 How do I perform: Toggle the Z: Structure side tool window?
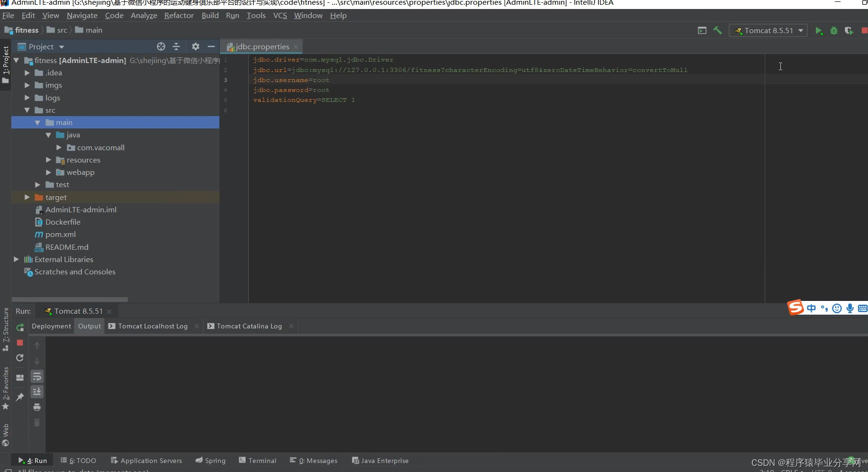click(6, 329)
